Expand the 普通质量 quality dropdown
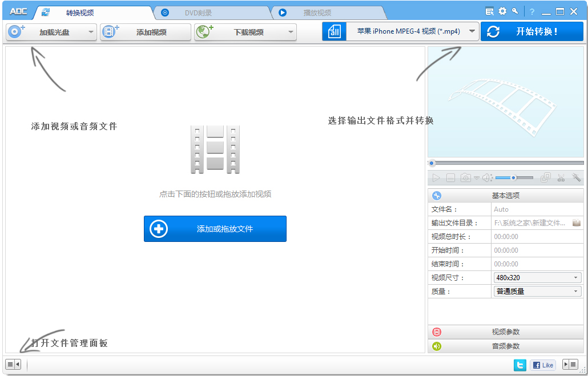 [537, 292]
